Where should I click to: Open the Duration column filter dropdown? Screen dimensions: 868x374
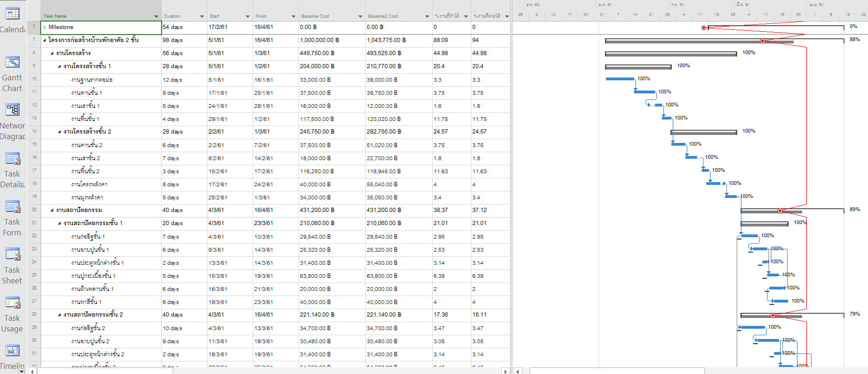click(x=202, y=16)
